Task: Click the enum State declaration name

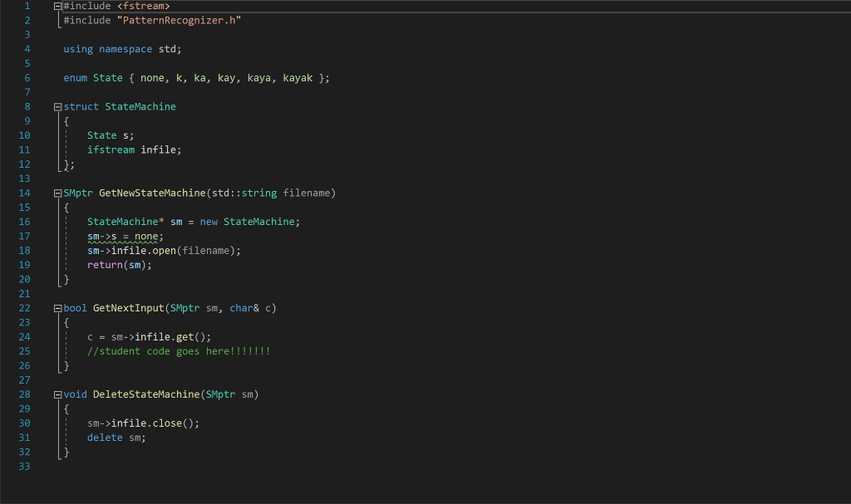Action: 107,78
